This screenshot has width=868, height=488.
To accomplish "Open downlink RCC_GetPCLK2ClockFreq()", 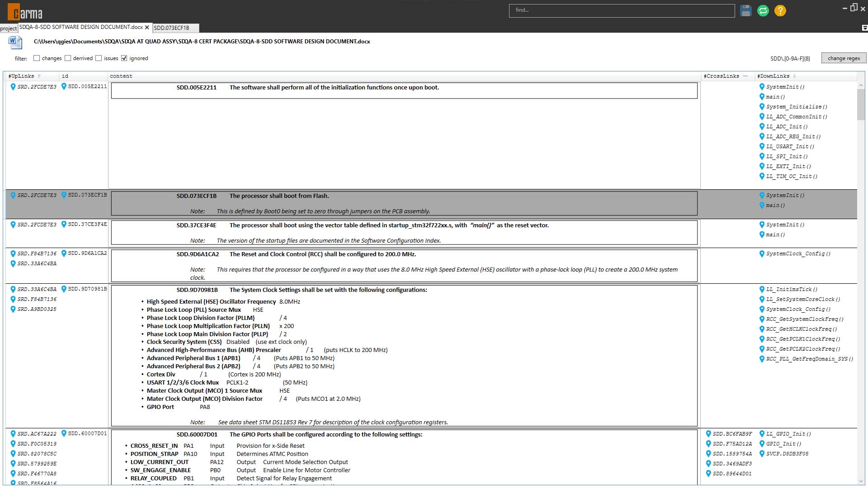I will [x=803, y=349].
